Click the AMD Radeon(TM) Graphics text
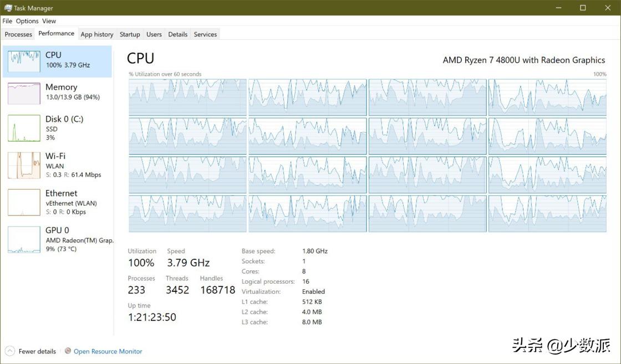The height and width of the screenshot is (364, 621). [80, 240]
